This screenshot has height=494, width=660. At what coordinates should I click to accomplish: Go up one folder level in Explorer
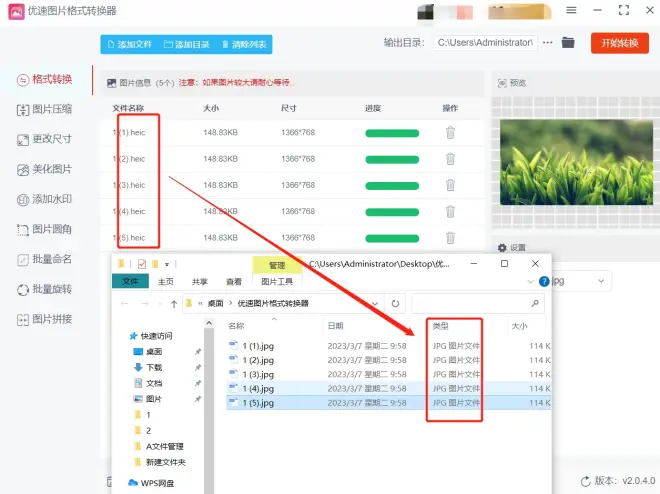174,303
